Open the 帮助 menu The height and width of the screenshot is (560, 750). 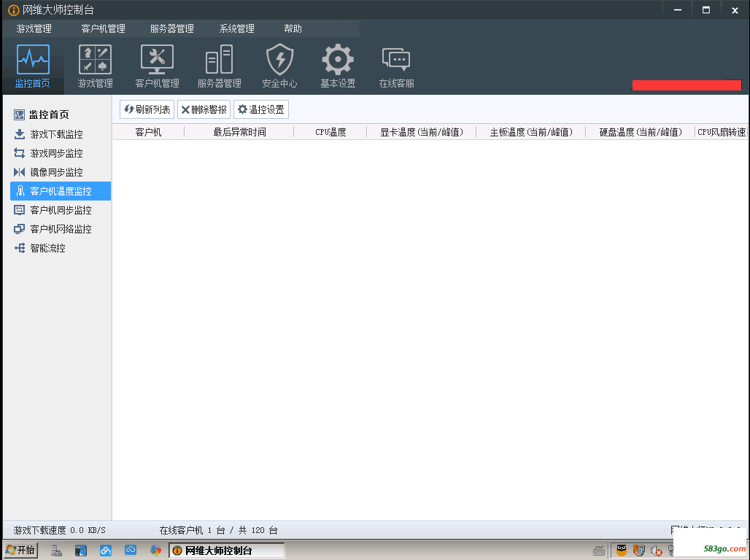[x=293, y=28]
